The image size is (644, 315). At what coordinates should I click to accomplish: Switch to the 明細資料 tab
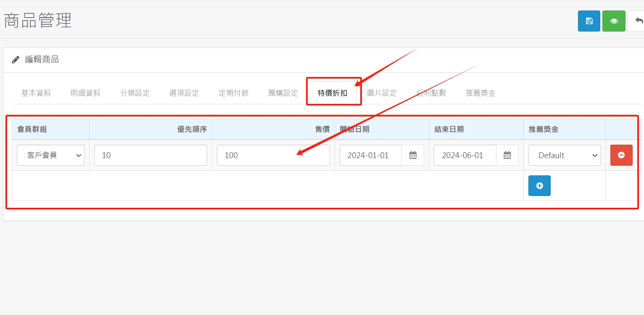tap(85, 93)
